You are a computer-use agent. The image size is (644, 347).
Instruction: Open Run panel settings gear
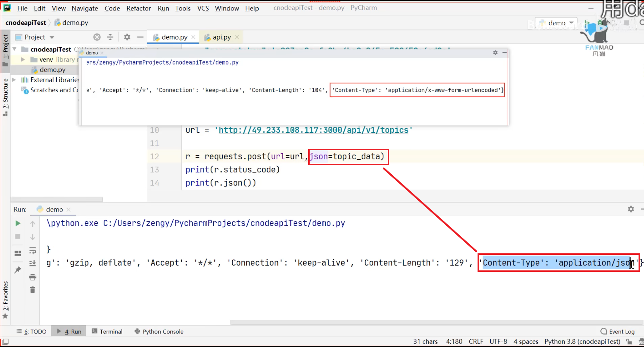pyautogui.click(x=631, y=209)
